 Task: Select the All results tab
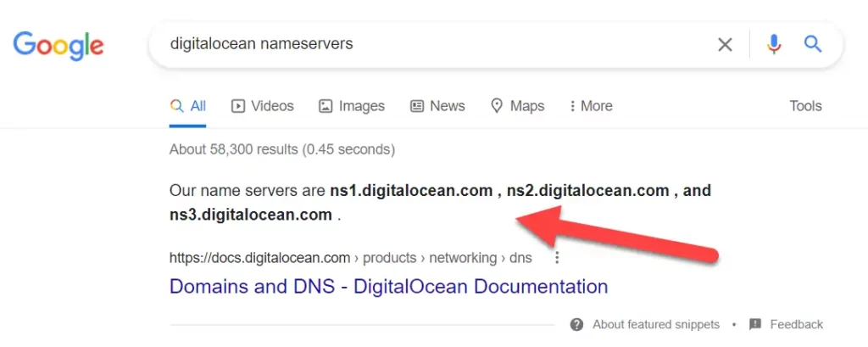pyautogui.click(x=188, y=106)
